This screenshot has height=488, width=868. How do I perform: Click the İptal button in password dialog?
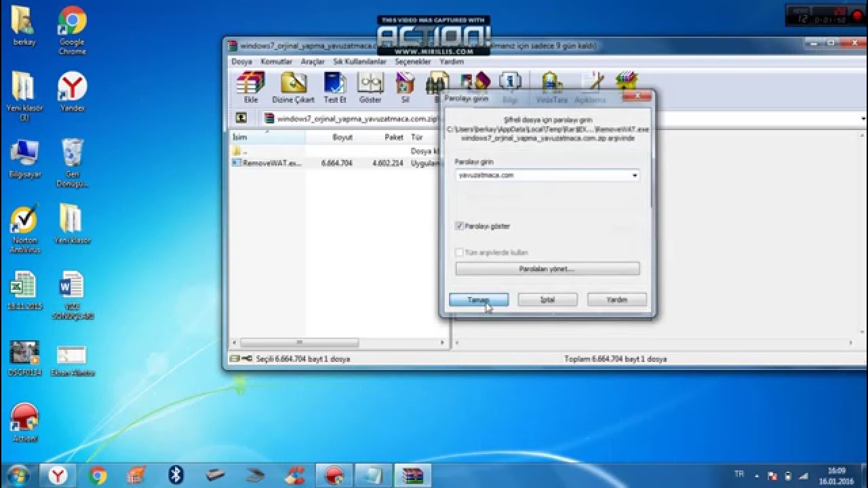coord(547,300)
